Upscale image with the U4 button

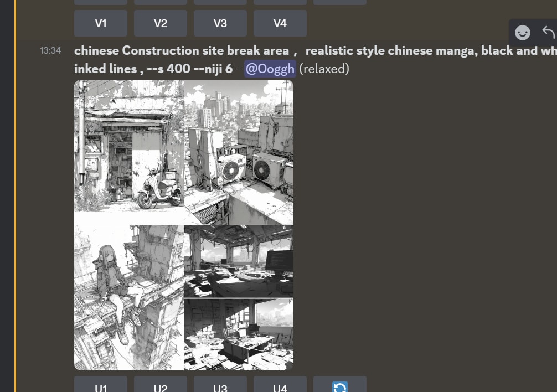280,384
